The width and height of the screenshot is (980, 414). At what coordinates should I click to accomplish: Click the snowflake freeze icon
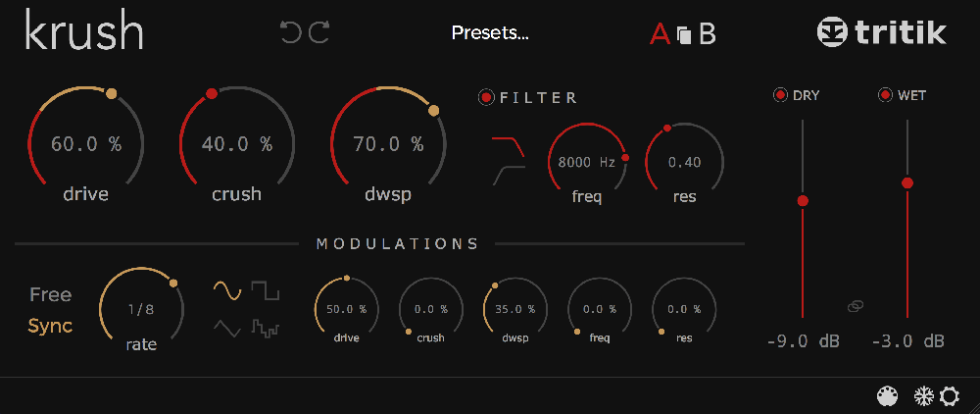924,396
